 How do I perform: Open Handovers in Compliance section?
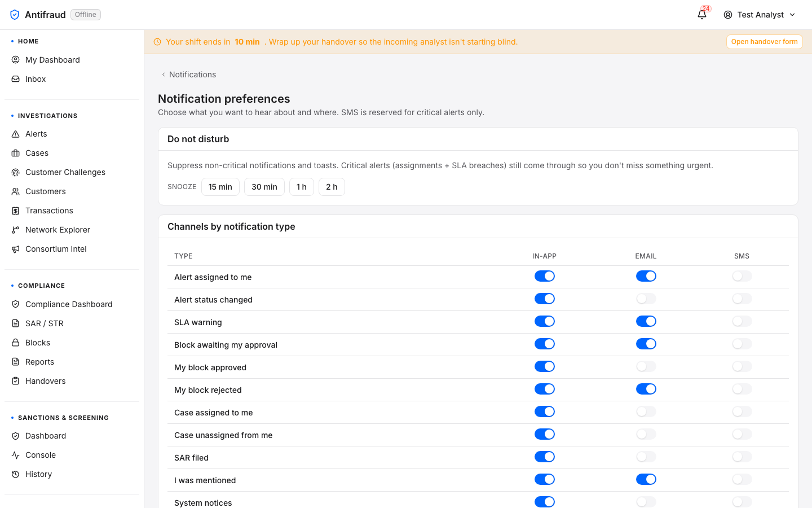tap(72, 381)
